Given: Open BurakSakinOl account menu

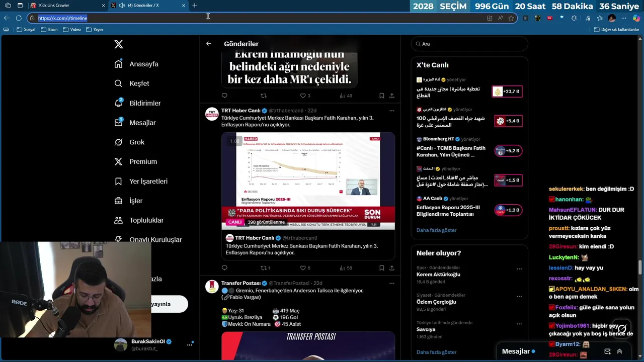Looking at the screenshot, I should click(x=154, y=344).
